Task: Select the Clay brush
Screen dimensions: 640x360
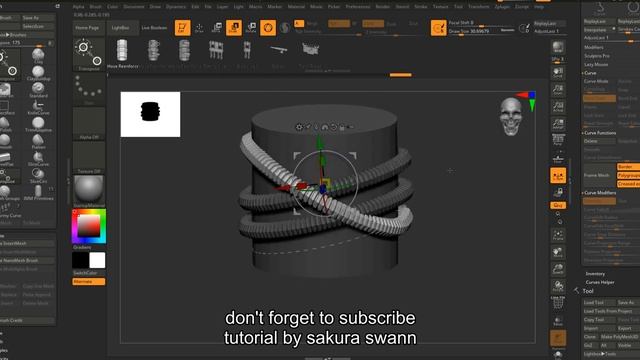Action: (38, 55)
